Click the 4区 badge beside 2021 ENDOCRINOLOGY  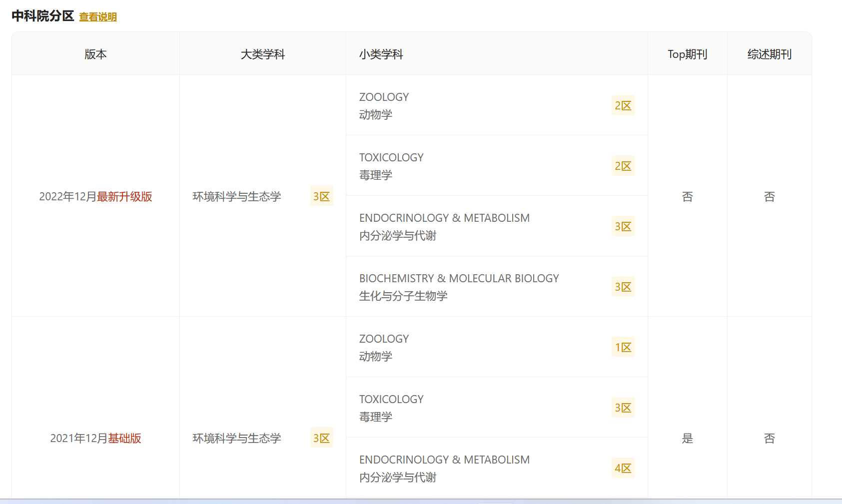point(623,468)
